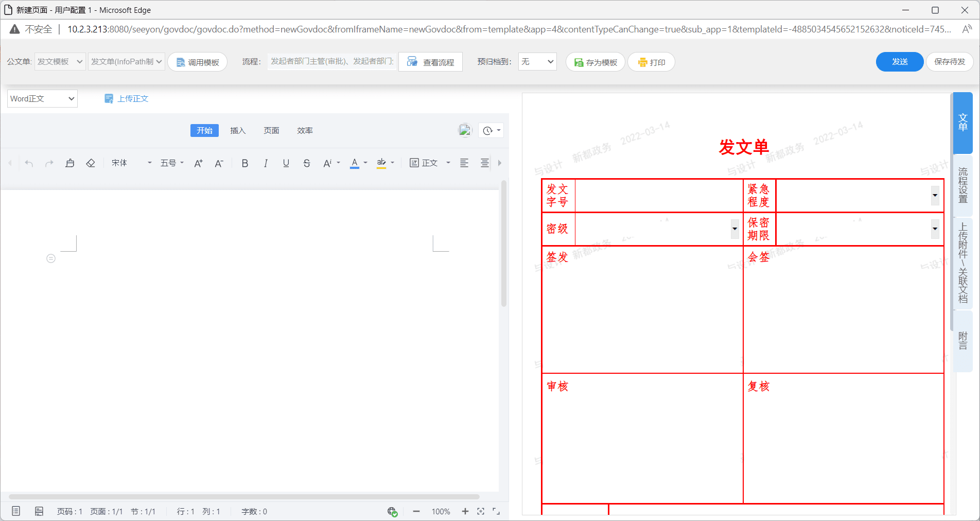Open the 发文模板 form dropdown
Screen dimensions: 980x521
[x=60, y=62]
